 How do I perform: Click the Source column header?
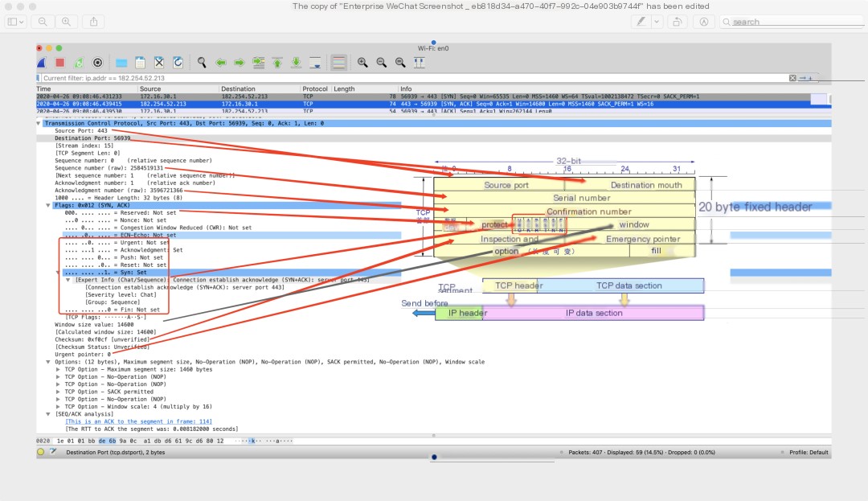pyautogui.click(x=178, y=88)
